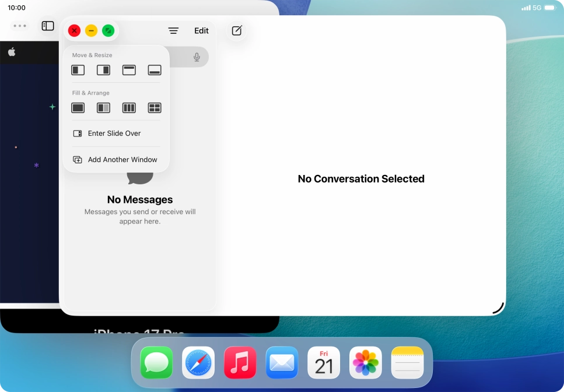This screenshot has height=392, width=564.
Task: Arrange three windows in columns
Action: (129, 107)
